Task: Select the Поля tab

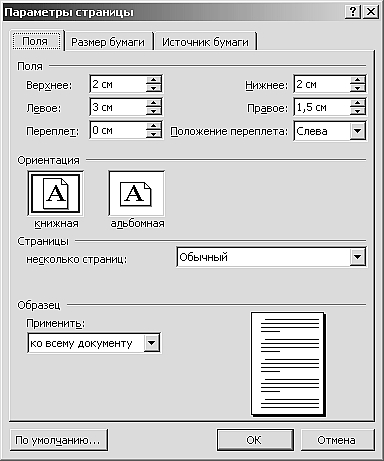Action: 35,41
